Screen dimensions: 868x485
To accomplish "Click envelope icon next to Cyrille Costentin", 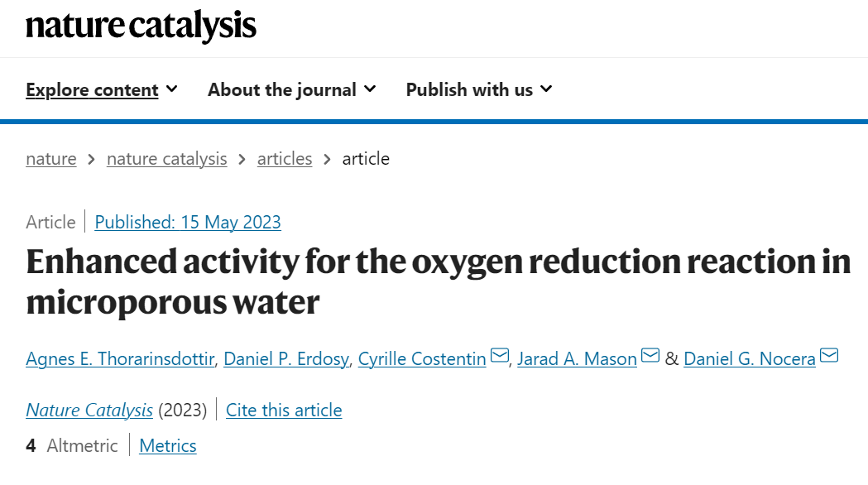I will pos(499,355).
